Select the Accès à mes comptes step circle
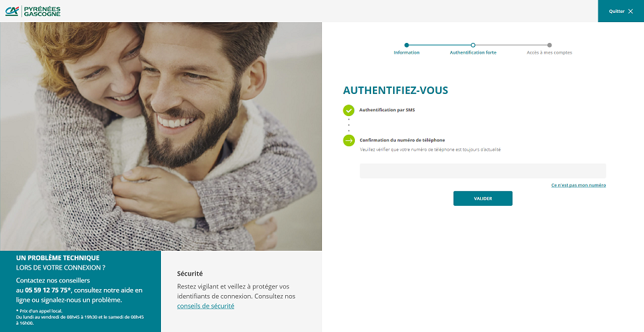The width and height of the screenshot is (644, 332). (x=549, y=45)
